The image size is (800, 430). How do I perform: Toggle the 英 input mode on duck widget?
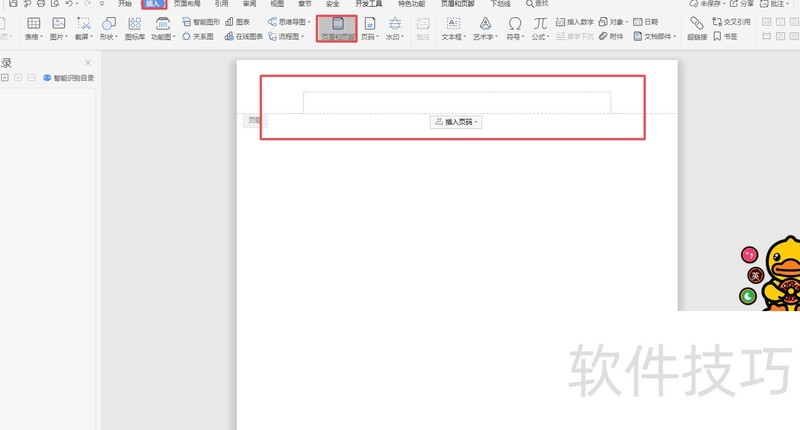click(x=756, y=276)
